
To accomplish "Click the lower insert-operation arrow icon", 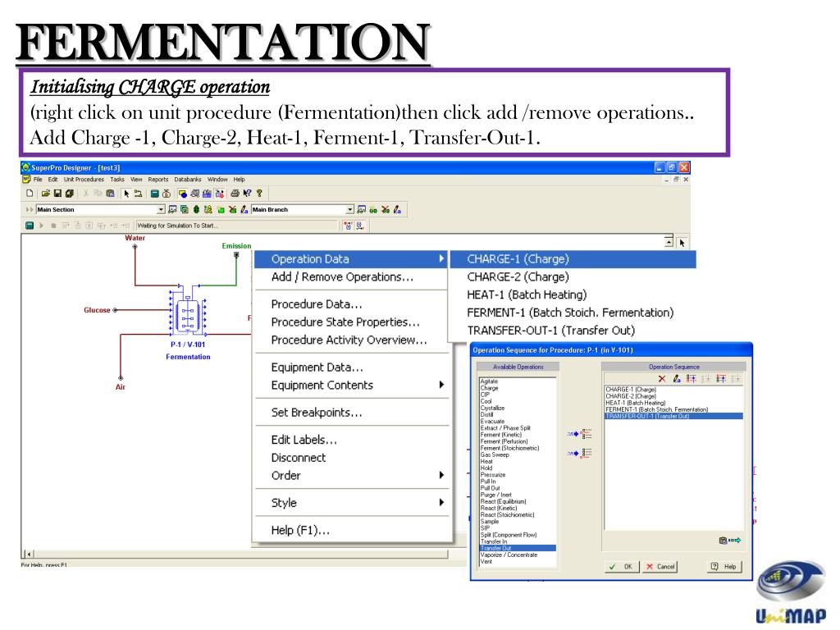I will click(580, 453).
